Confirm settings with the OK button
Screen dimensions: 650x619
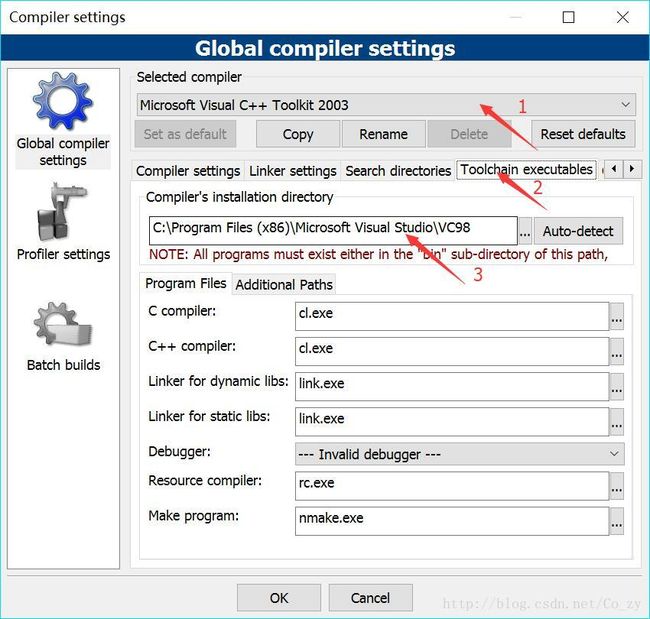[279, 598]
